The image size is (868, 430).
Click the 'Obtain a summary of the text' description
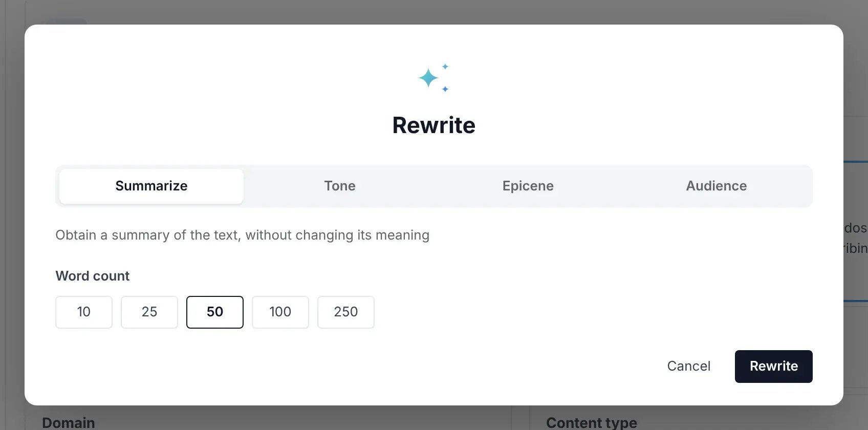point(243,235)
